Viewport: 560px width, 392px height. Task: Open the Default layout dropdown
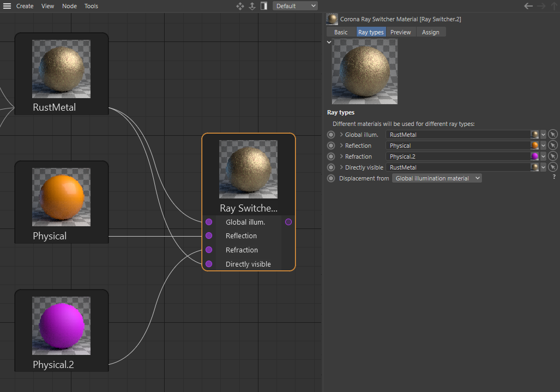pyautogui.click(x=295, y=6)
